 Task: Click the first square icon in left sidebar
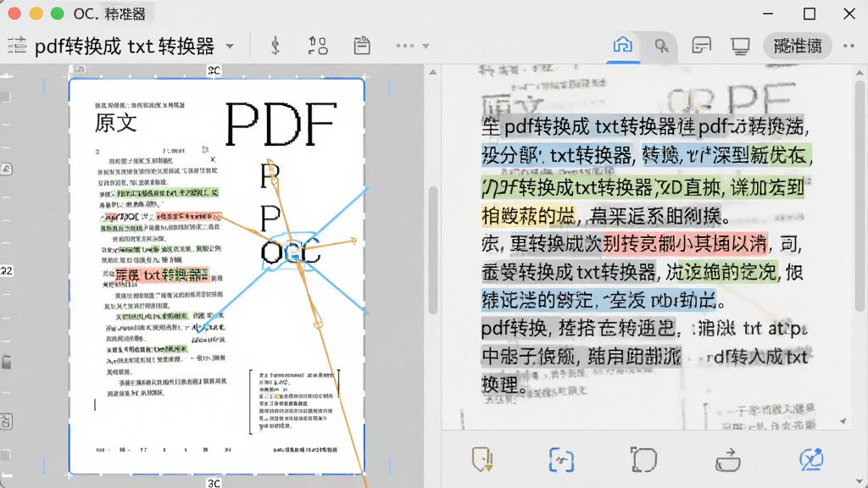[6, 97]
